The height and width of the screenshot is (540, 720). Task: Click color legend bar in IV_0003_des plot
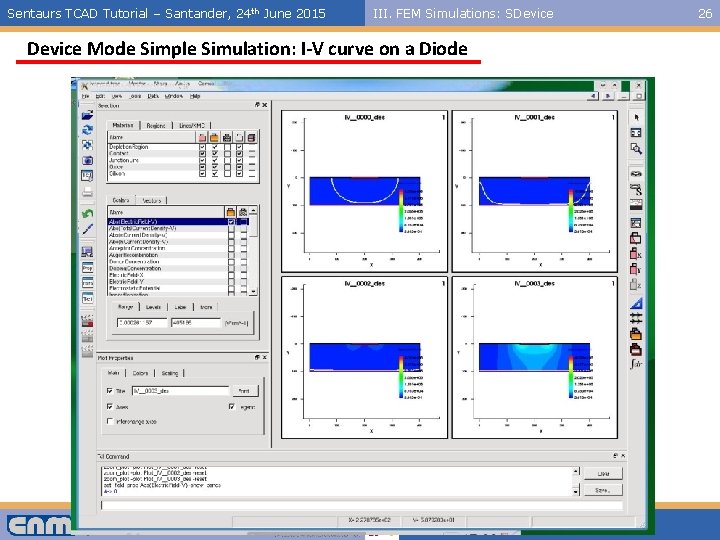(571, 377)
